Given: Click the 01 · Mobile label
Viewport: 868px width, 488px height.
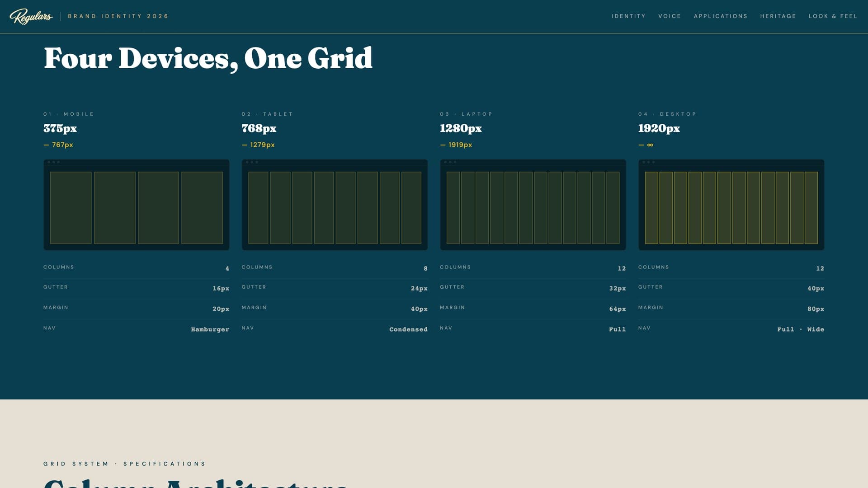Looking at the screenshot, I should (69, 114).
